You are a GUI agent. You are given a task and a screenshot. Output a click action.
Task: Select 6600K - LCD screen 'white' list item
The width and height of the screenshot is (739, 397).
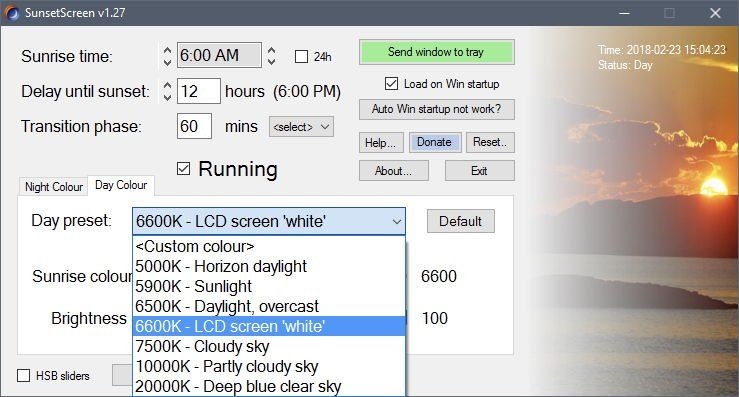[269, 326]
